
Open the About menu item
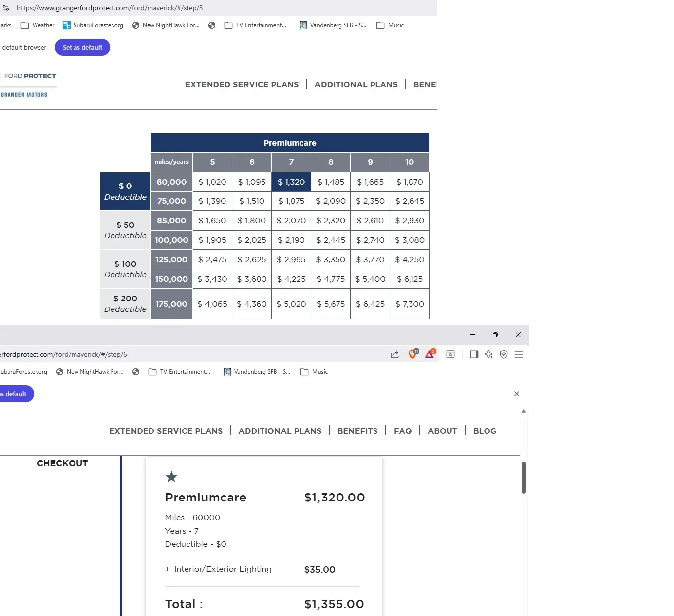tap(443, 431)
